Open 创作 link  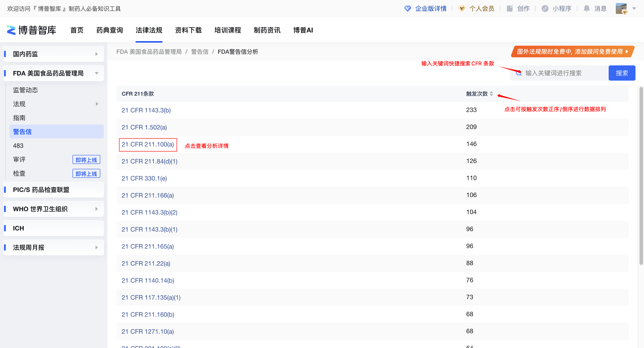(x=523, y=9)
